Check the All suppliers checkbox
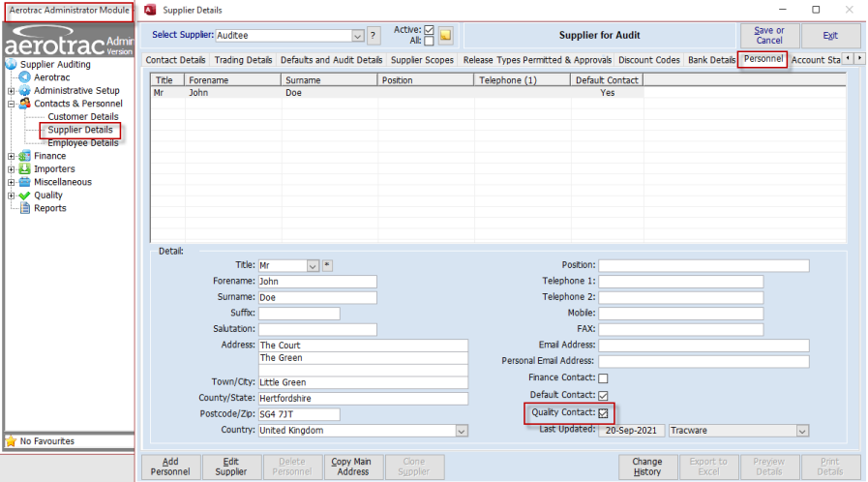 tap(429, 42)
